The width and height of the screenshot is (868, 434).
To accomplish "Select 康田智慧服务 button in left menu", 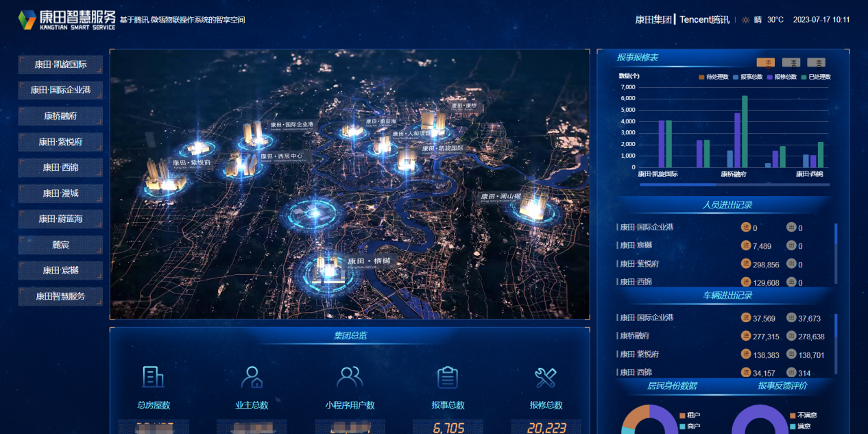I will (x=60, y=296).
